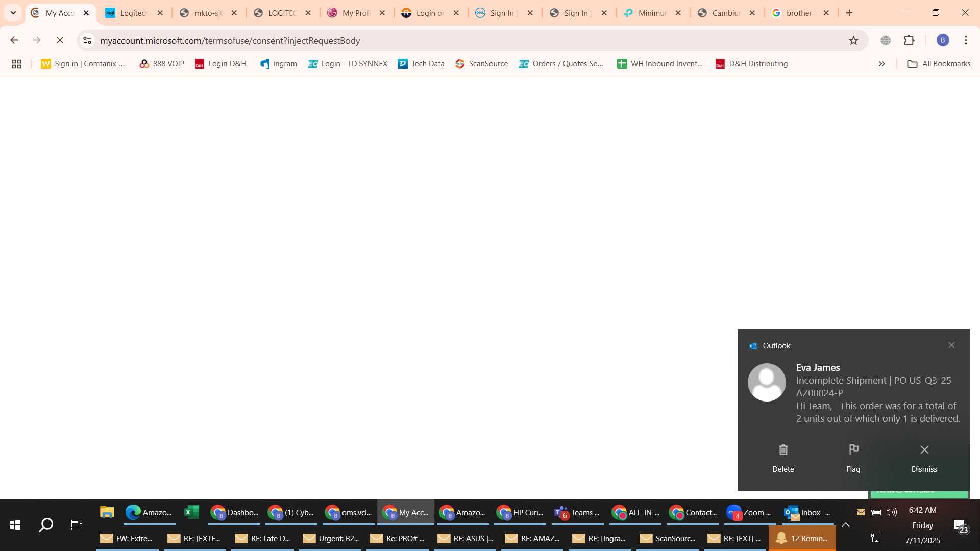Open Ingram bookmark
Viewport: 980px width, 551px height.
point(279,64)
